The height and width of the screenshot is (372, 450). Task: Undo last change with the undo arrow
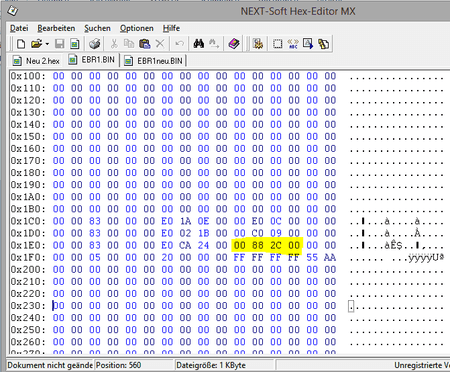[x=180, y=44]
